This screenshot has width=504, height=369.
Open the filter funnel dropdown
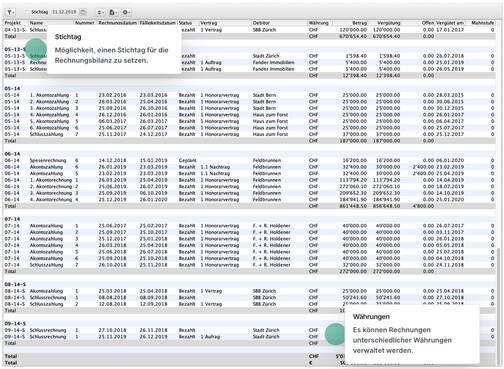(11, 12)
